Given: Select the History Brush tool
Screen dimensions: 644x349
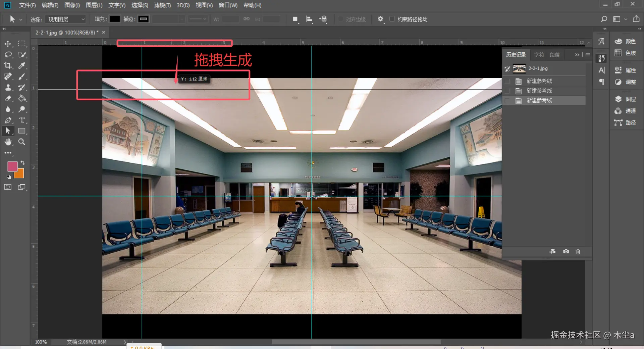Looking at the screenshot, I should click(x=22, y=88).
